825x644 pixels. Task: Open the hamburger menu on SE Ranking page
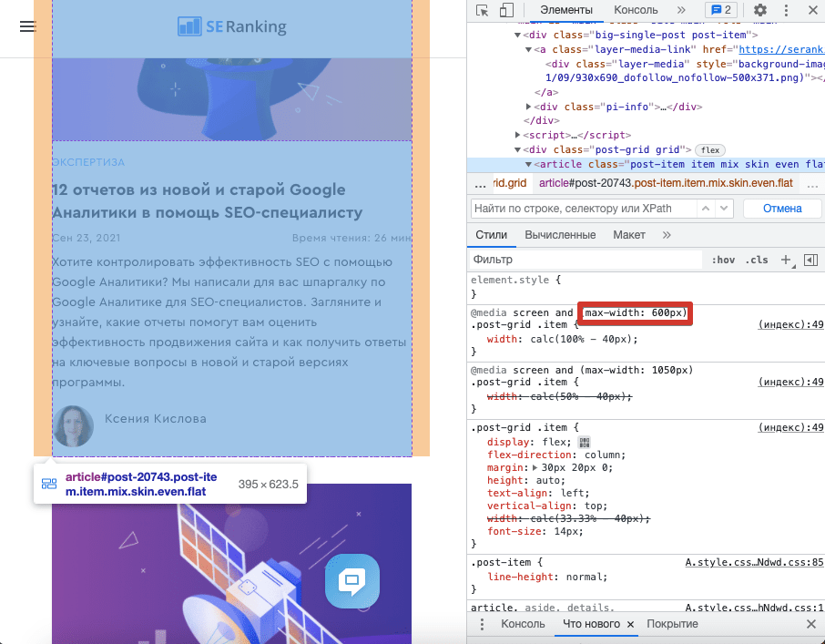point(27,26)
